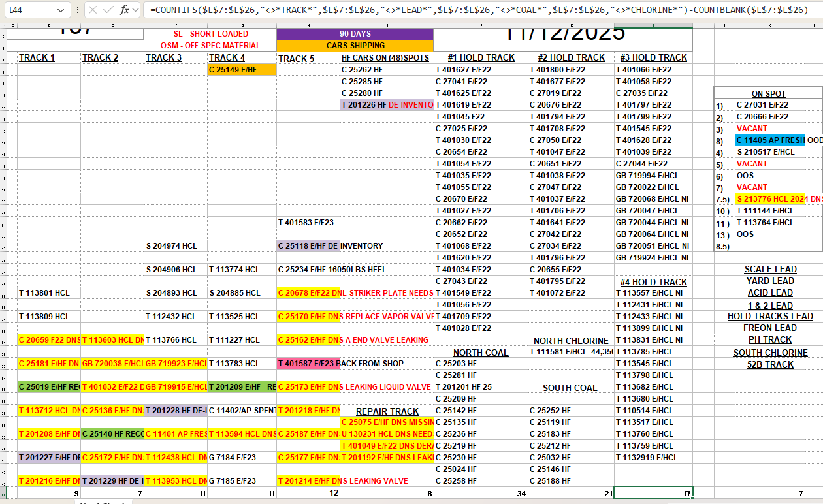The height and width of the screenshot is (504, 823).
Task: Select the #4 HOLD TRACK header
Action: (x=653, y=282)
